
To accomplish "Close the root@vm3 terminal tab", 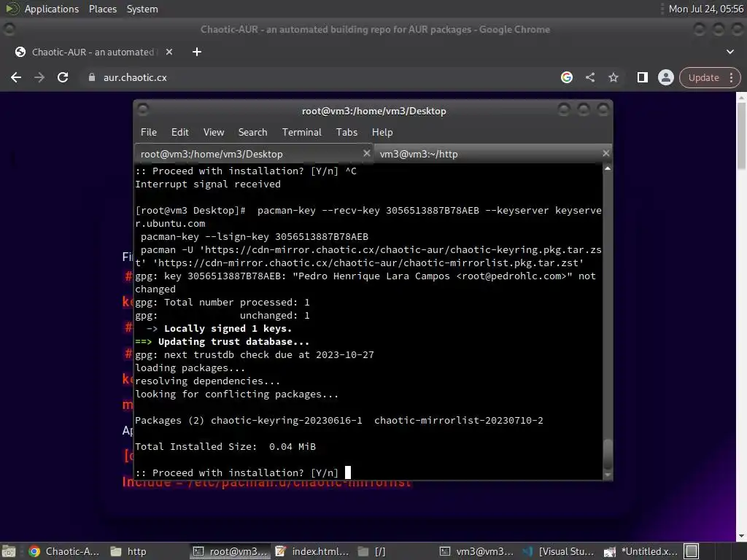I will pos(366,153).
